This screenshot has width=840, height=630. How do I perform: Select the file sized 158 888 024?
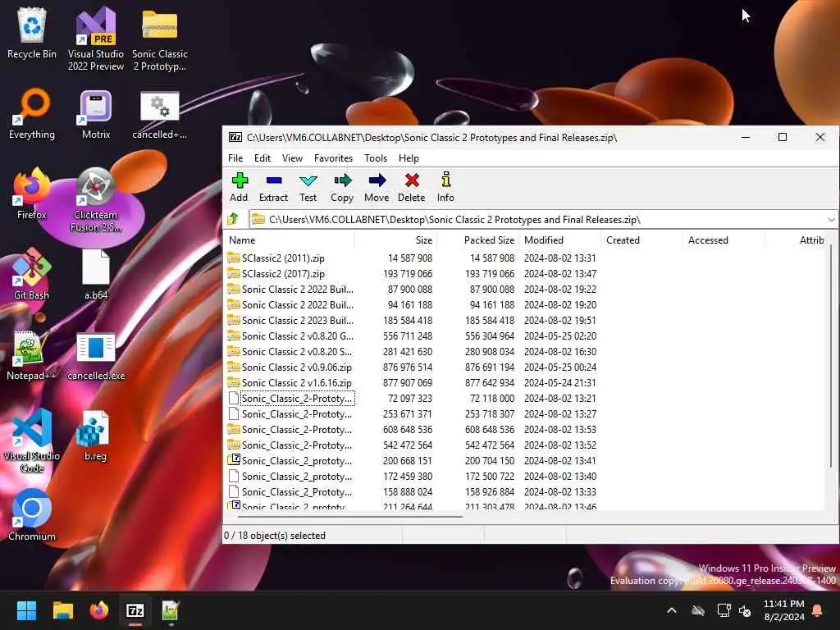tap(412, 492)
